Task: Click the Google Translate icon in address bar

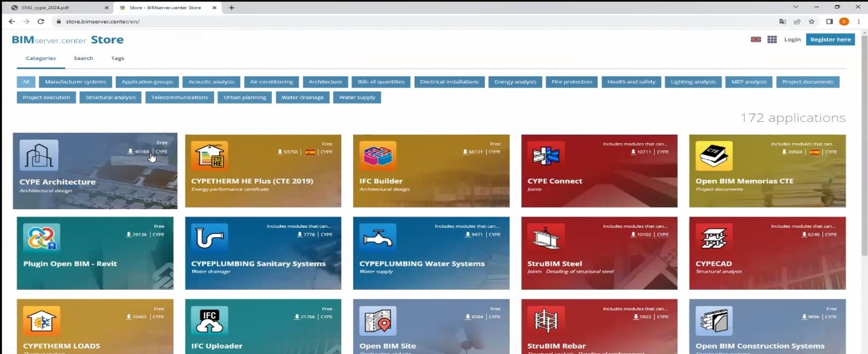Action: tap(782, 21)
